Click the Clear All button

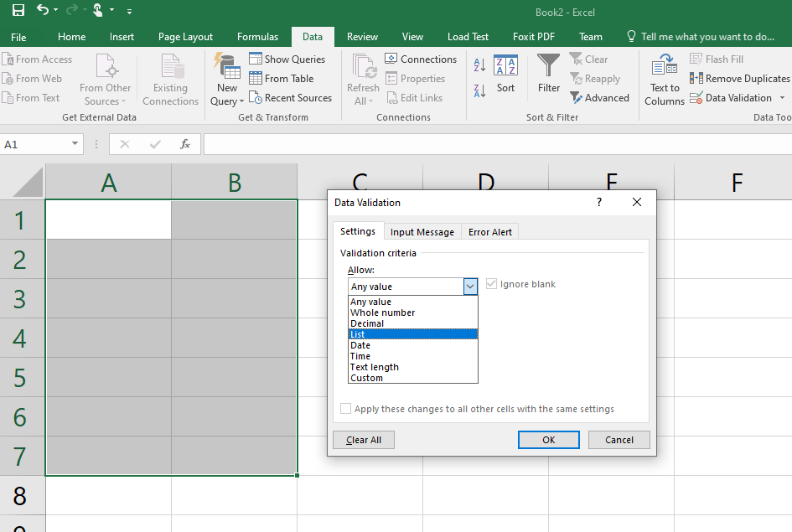tap(364, 440)
